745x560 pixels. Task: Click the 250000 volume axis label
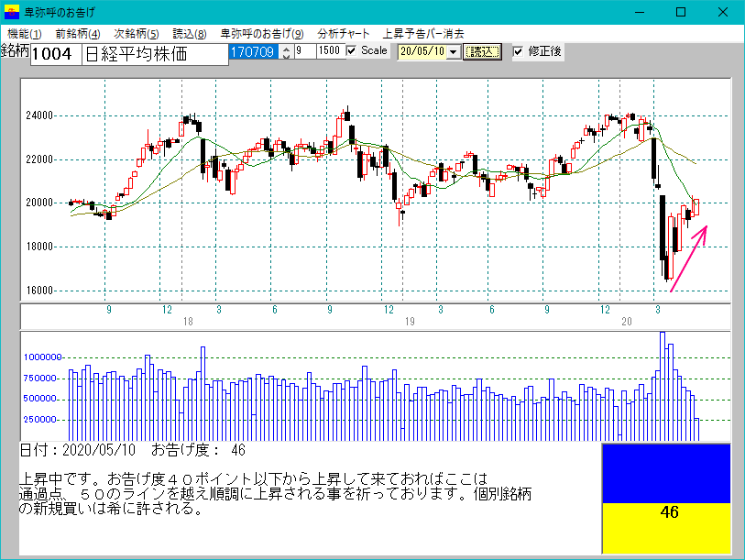tap(40, 420)
